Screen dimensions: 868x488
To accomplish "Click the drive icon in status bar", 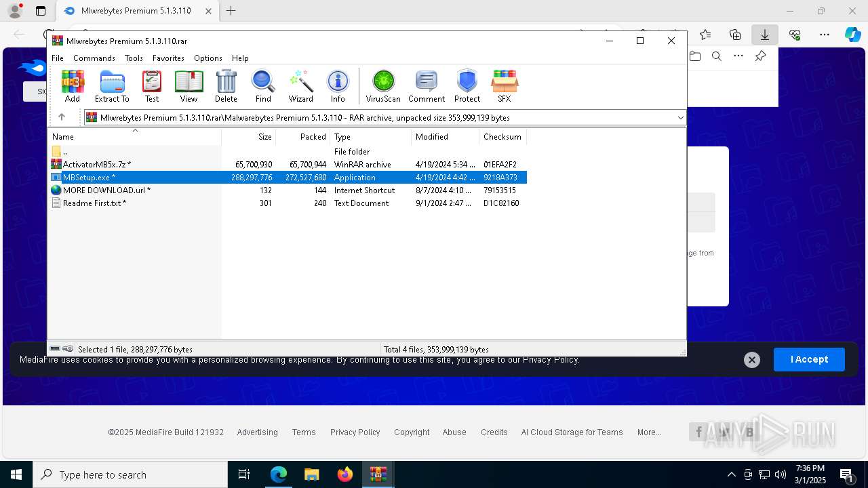I will pyautogui.click(x=55, y=348).
